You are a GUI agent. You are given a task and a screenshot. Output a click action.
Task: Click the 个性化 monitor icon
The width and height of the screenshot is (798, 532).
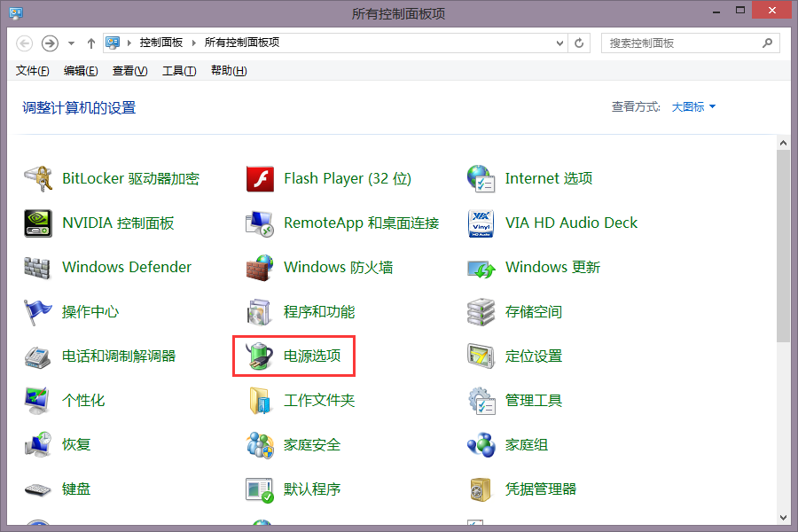[38, 400]
